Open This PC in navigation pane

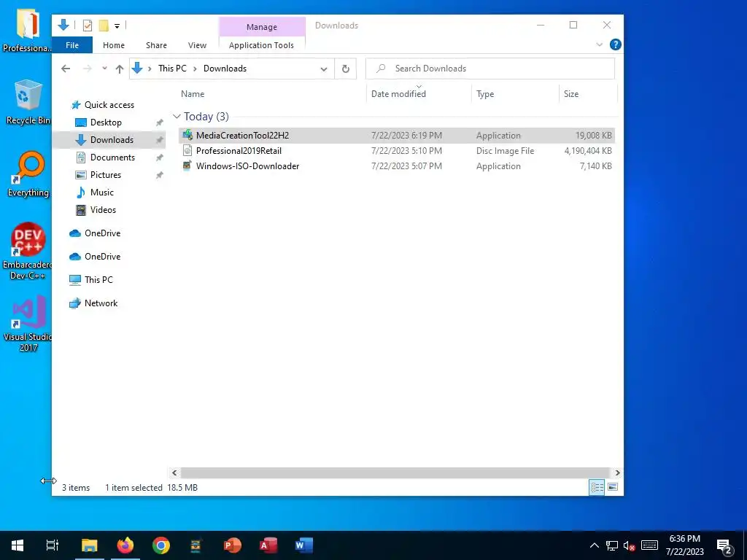pos(98,279)
